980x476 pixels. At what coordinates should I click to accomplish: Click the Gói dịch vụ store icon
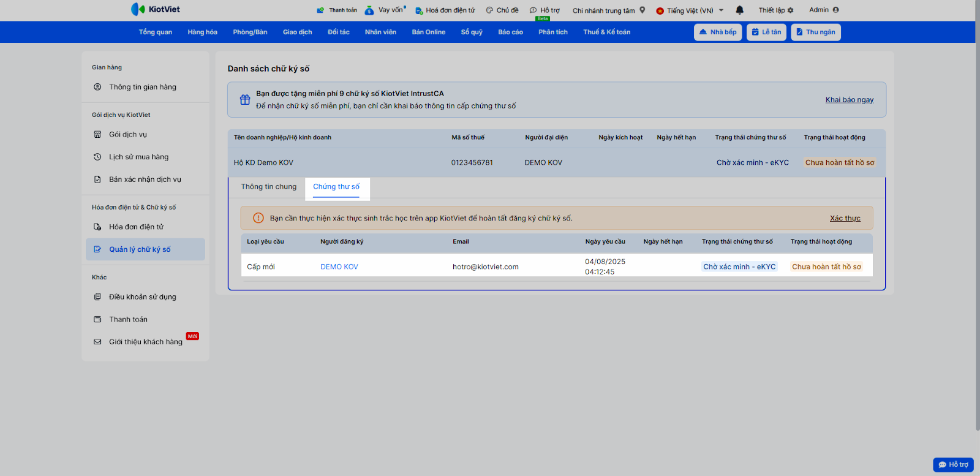pos(97,134)
